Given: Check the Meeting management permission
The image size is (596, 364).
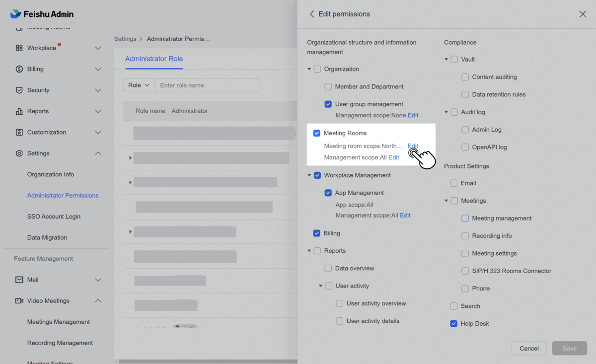Looking at the screenshot, I should (464, 218).
